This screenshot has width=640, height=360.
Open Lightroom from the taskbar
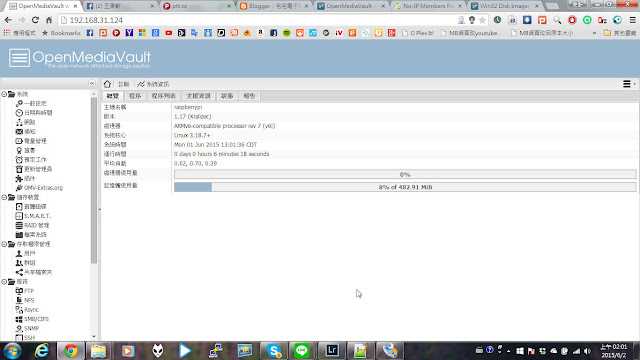coord(332,351)
